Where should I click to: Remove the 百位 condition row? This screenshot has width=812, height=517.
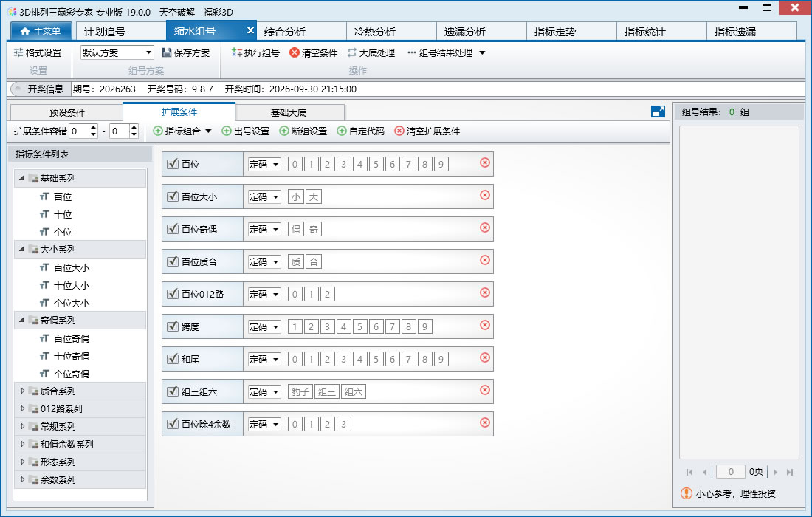click(485, 162)
